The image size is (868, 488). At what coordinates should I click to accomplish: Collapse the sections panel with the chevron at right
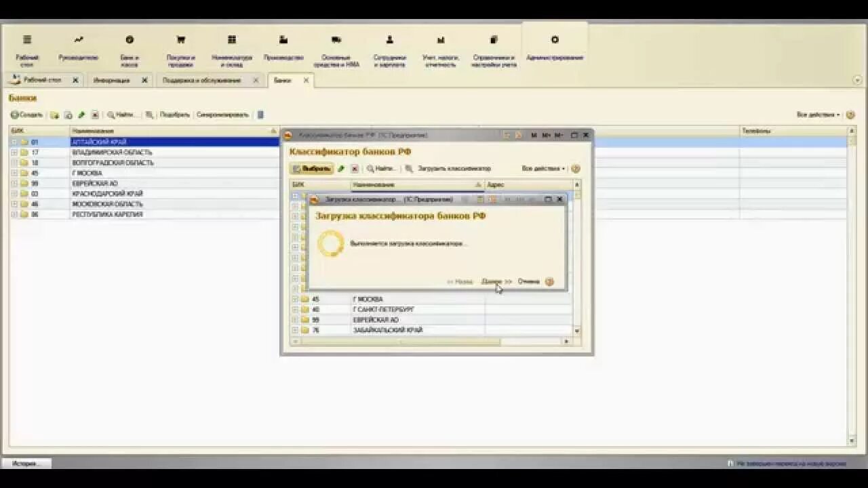click(856, 80)
